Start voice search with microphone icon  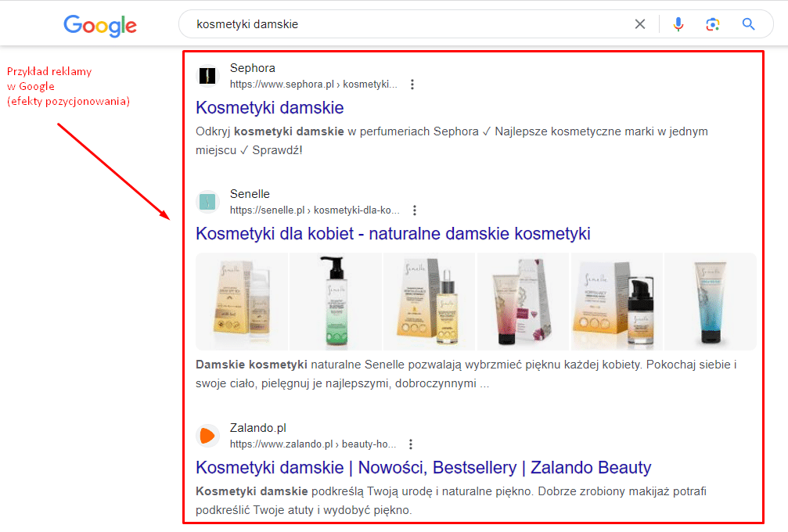tap(678, 24)
